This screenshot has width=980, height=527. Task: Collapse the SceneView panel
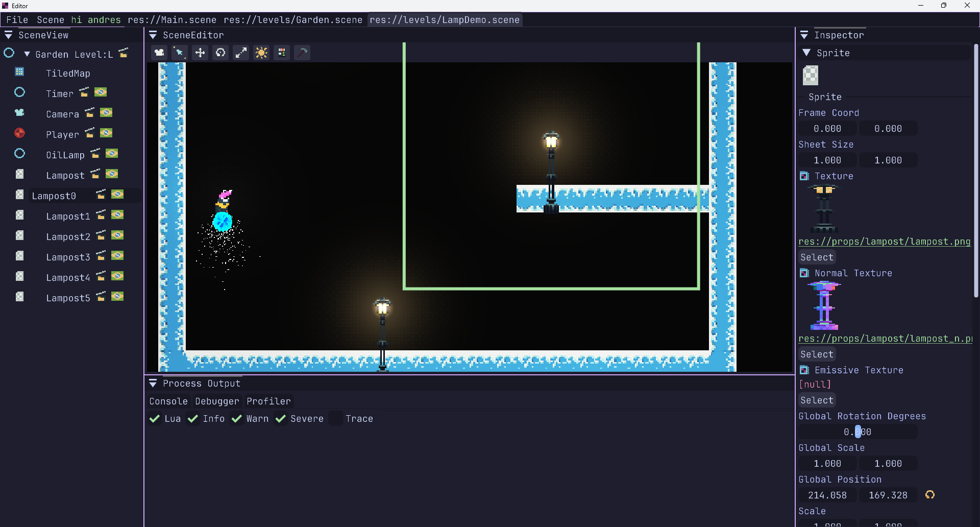coord(9,35)
